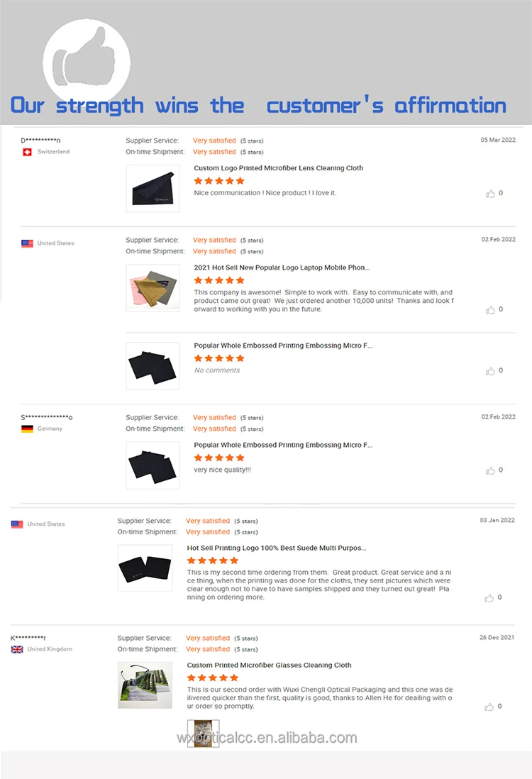
Task: View the scenic printed glasses cloth thumbnail
Action: point(145,685)
